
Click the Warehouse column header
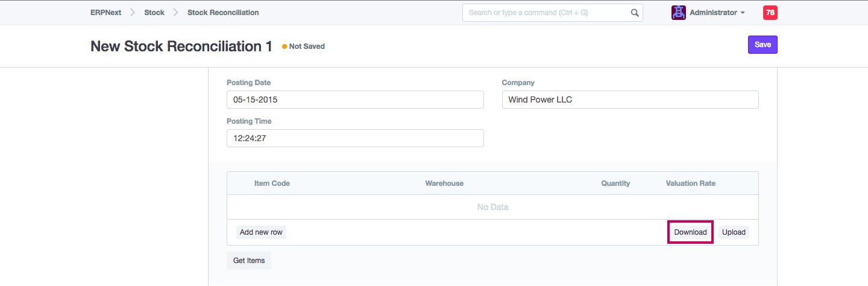(444, 183)
